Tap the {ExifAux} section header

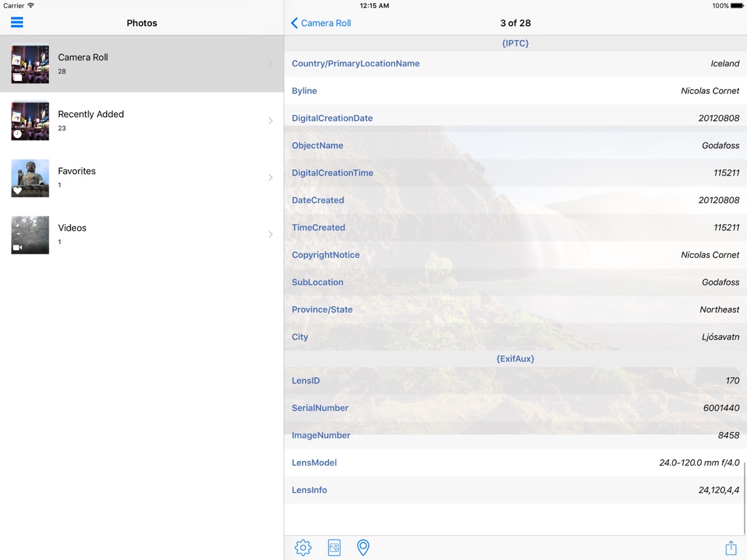(515, 359)
